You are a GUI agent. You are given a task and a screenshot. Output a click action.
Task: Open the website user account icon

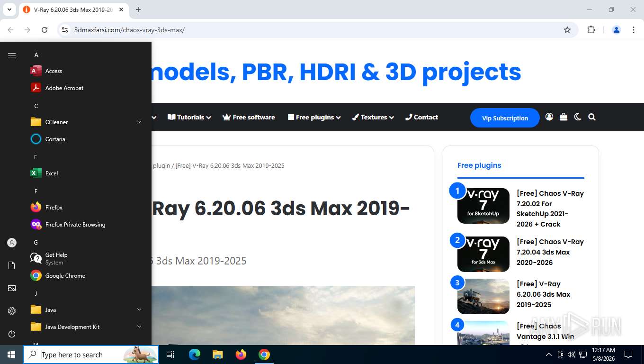point(549,117)
